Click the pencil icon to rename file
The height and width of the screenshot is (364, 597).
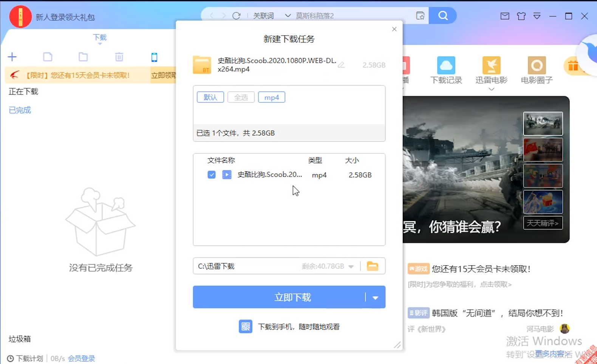tap(342, 65)
